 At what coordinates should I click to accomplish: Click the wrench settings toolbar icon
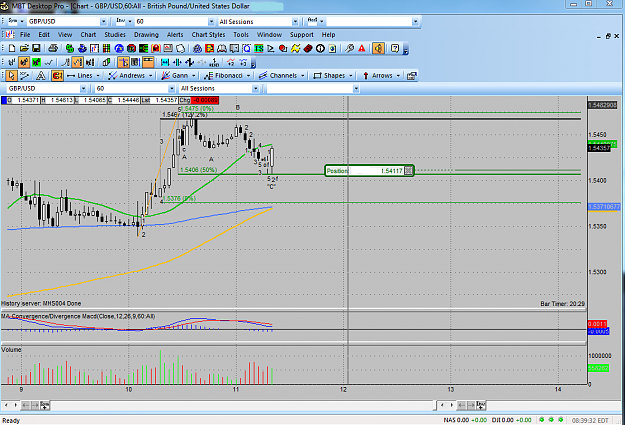(x=349, y=48)
